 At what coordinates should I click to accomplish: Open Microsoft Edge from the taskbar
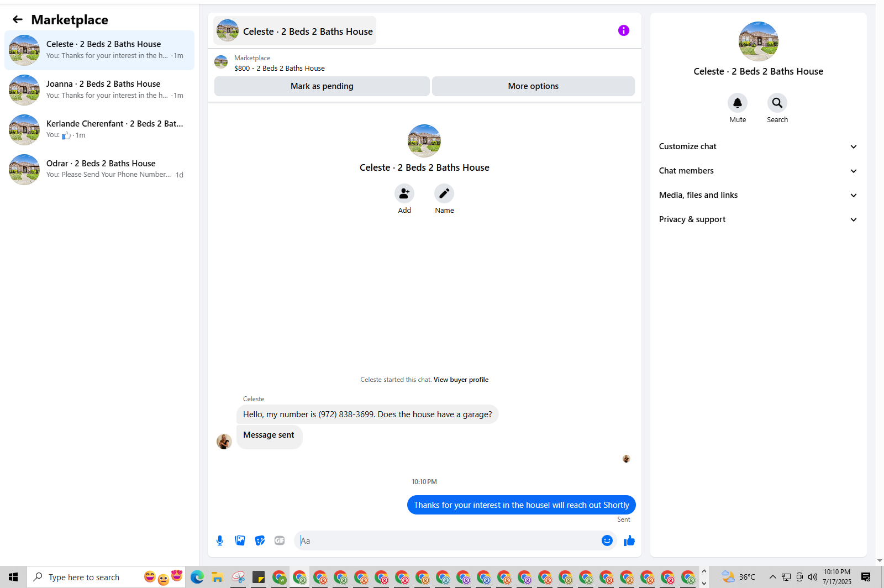pyautogui.click(x=197, y=577)
